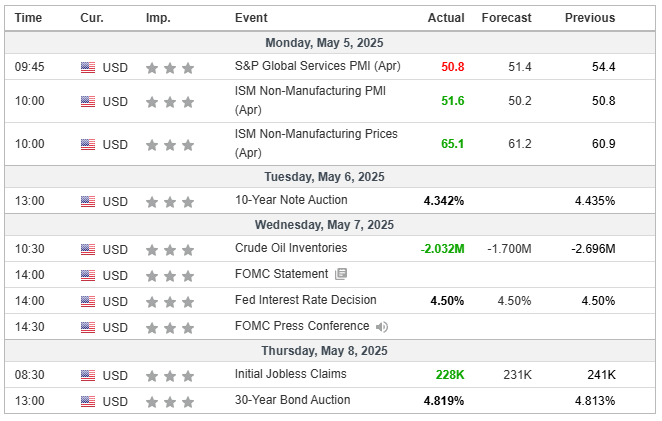Screen dimensions: 662x421
Task: Click the importance stars for S&P Global Services PMI
Action: coord(170,68)
